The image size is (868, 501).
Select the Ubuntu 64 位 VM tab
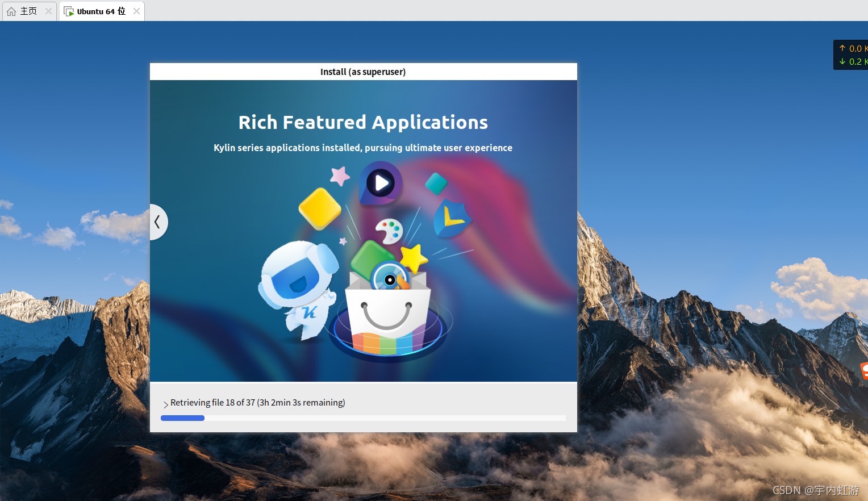point(101,11)
